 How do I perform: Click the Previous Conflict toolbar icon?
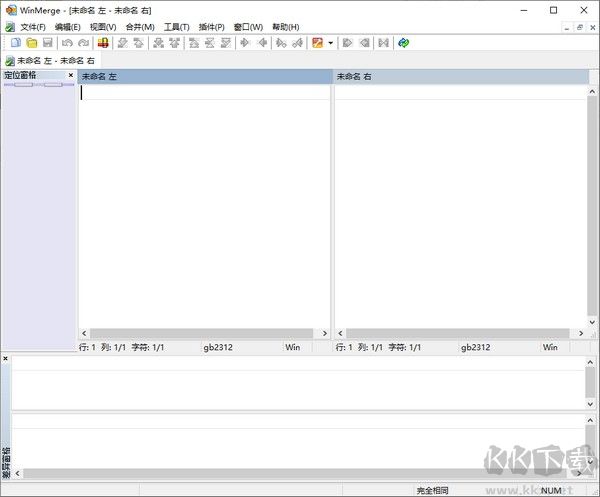[x=174, y=43]
